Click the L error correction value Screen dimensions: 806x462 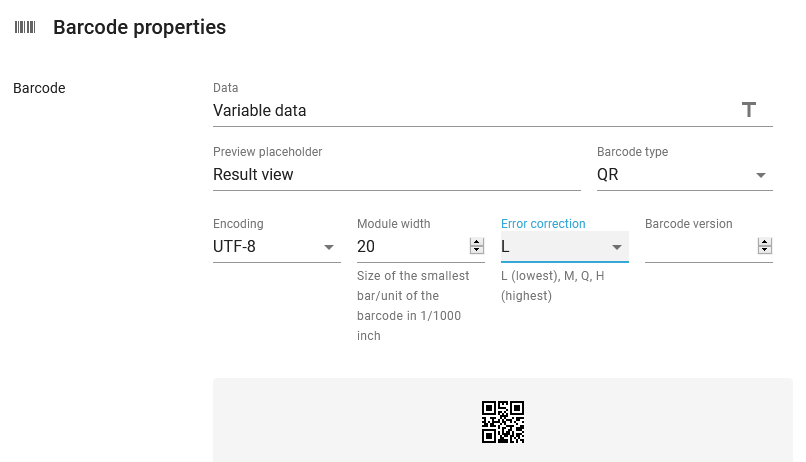505,247
